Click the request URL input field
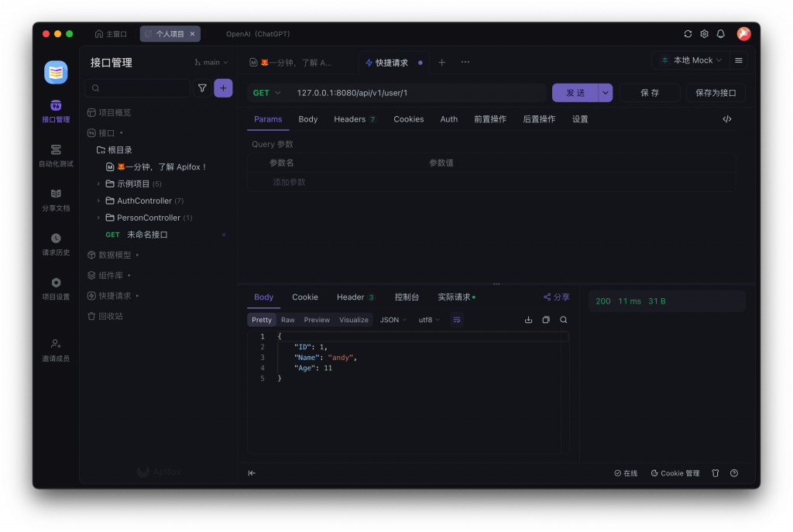The height and width of the screenshot is (532, 793). [x=417, y=93]
